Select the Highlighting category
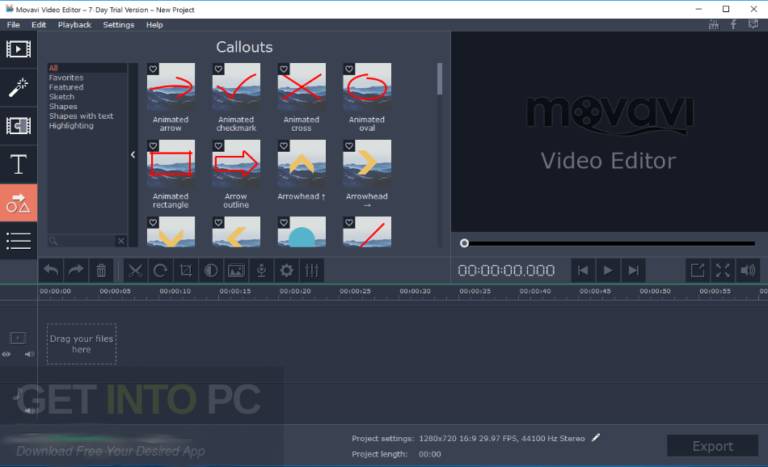768x467 pixels. [x=71, y=126]
